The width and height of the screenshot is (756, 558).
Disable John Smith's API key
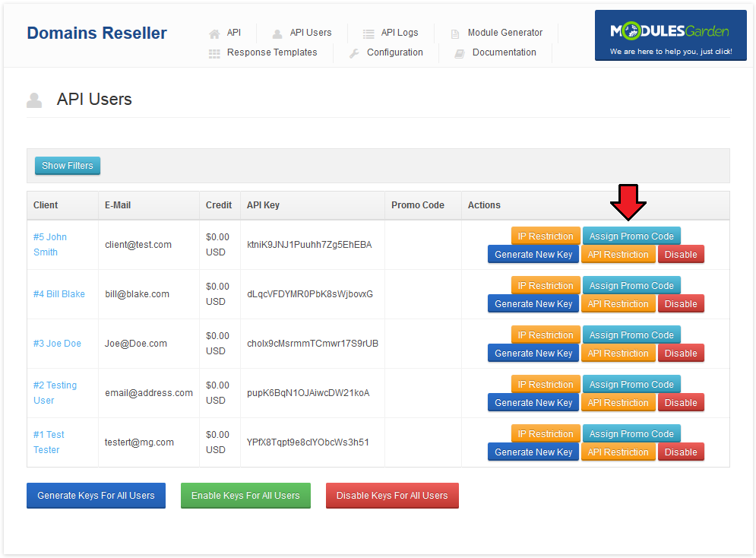[x=681, y=254]
